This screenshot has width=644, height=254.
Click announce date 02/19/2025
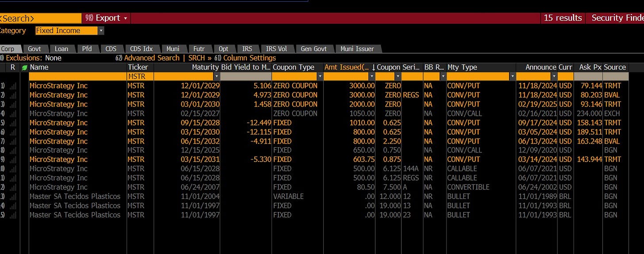538,104
